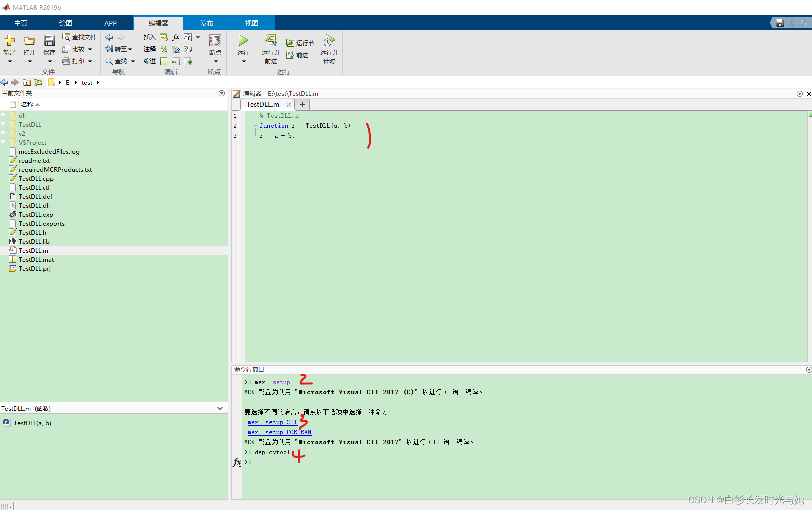Switch to the 视图 (View) tab

252,23
